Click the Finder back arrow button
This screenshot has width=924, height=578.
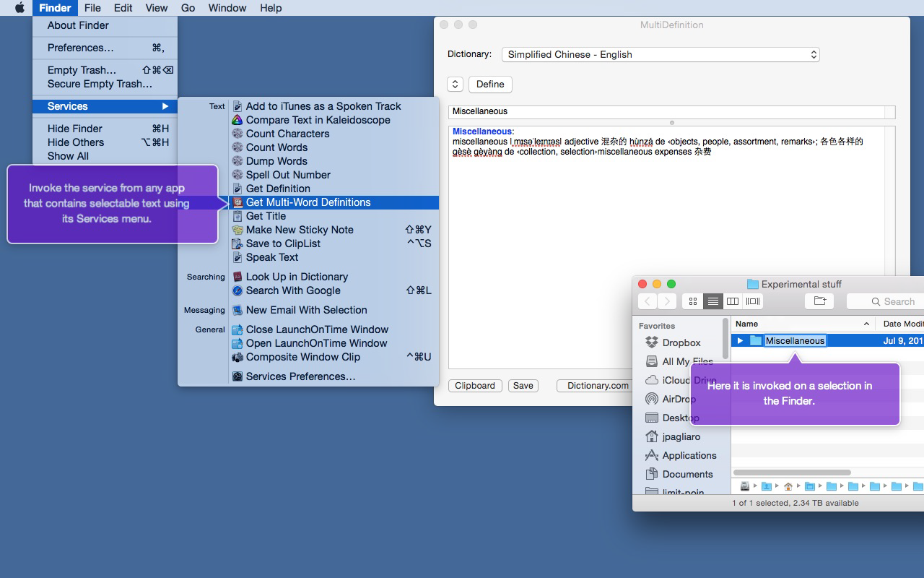point(648,301)
